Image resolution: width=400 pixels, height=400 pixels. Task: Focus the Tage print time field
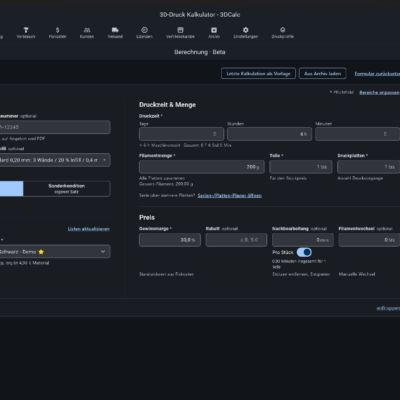tap(182, 134)
